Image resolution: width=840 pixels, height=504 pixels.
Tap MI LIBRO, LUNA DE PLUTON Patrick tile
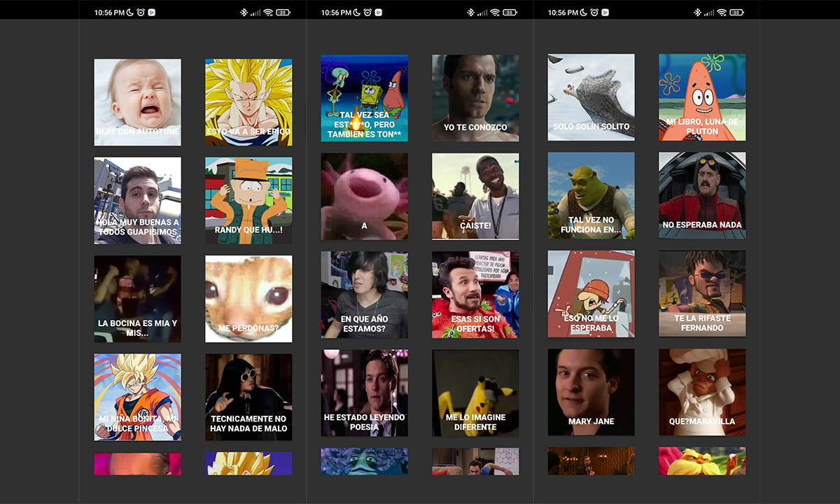702,97
